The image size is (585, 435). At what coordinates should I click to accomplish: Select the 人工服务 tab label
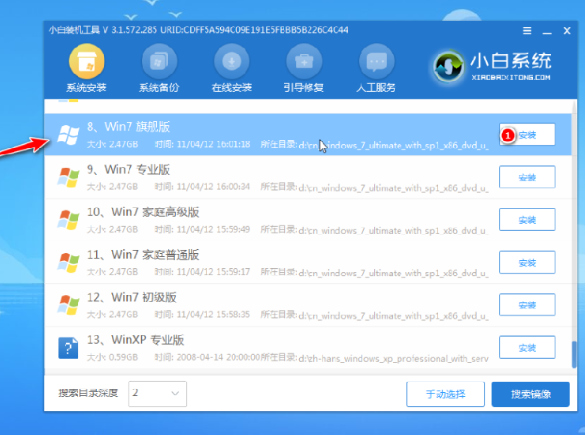coord(376,88)
